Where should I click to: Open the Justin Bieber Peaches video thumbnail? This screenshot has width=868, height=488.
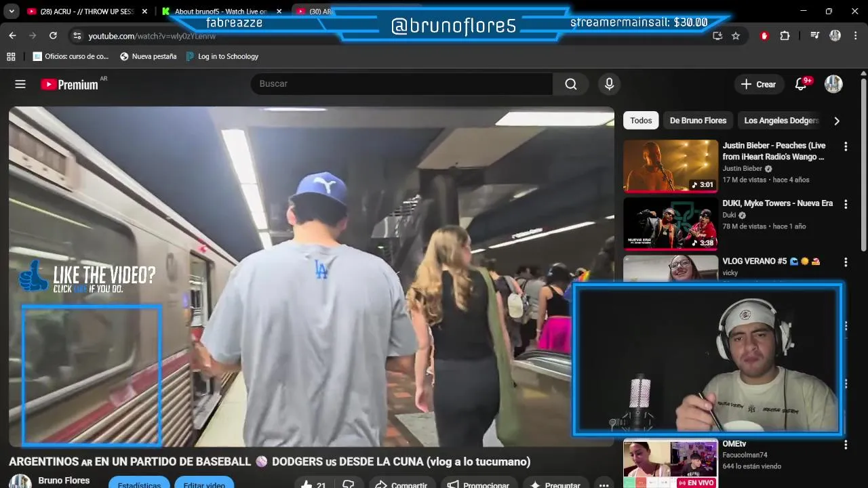pos(671,166)
